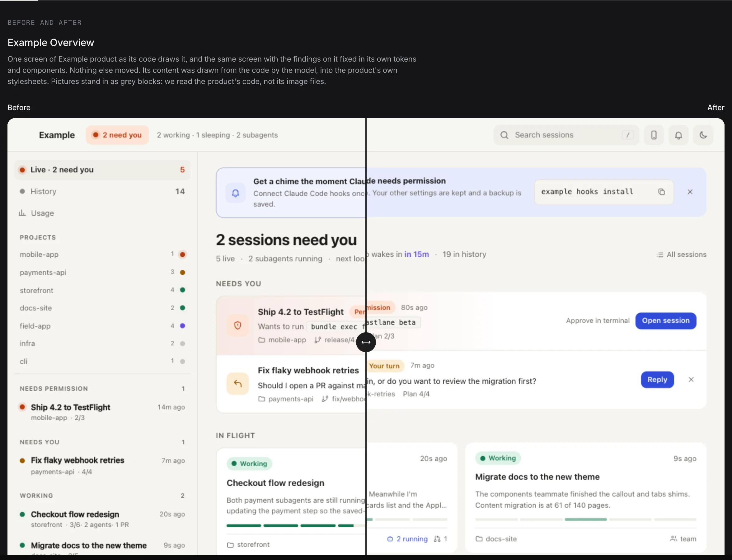Open the "2 running" subagents link
732x560 pixels.
point(407,539)
